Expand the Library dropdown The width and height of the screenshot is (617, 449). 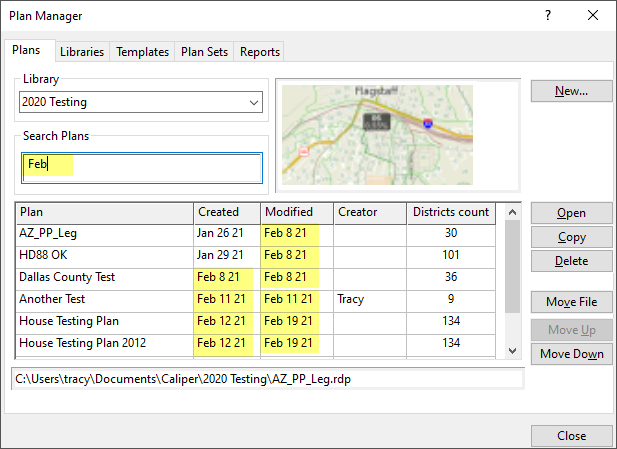(x=252, y=102)
